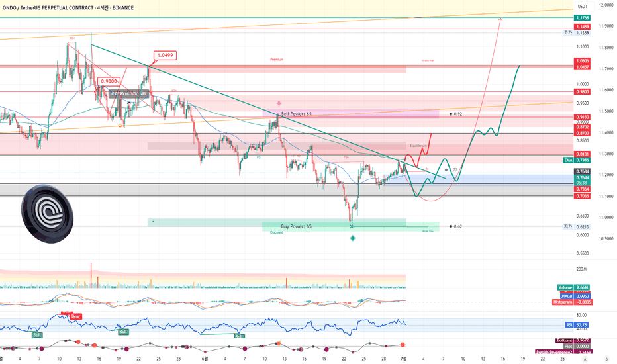Select the 0.8131 price label
Viewport: 617px width, 364px height.
(583, 154)
